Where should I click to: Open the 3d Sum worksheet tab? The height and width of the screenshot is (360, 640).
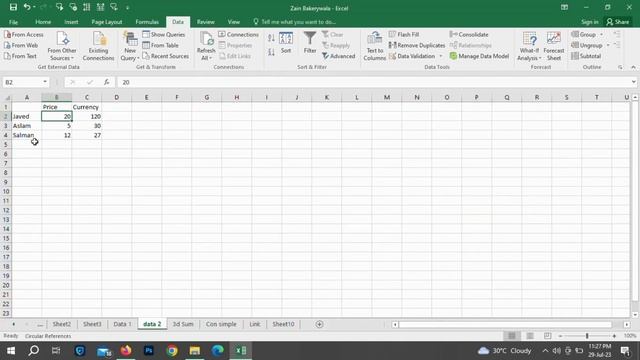click(x=183, y=324)
